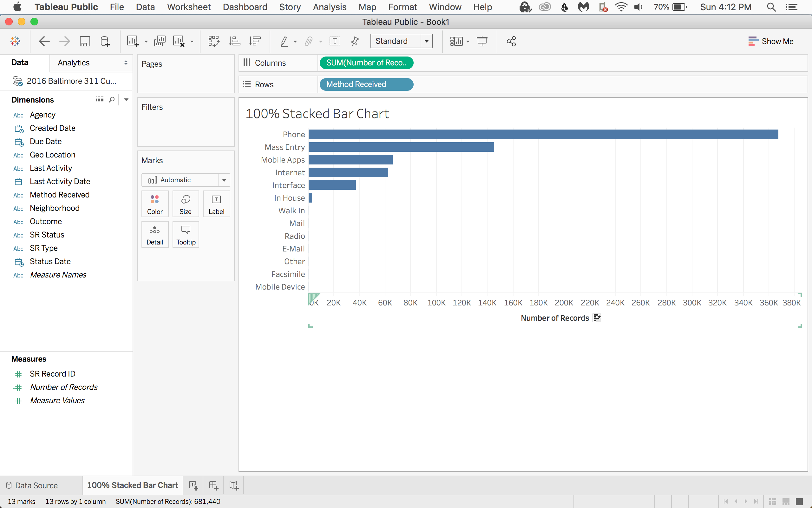Toggle Dimensions view as list icon
The height and width of the screenshot is (508, 812).
pos(99,99)
